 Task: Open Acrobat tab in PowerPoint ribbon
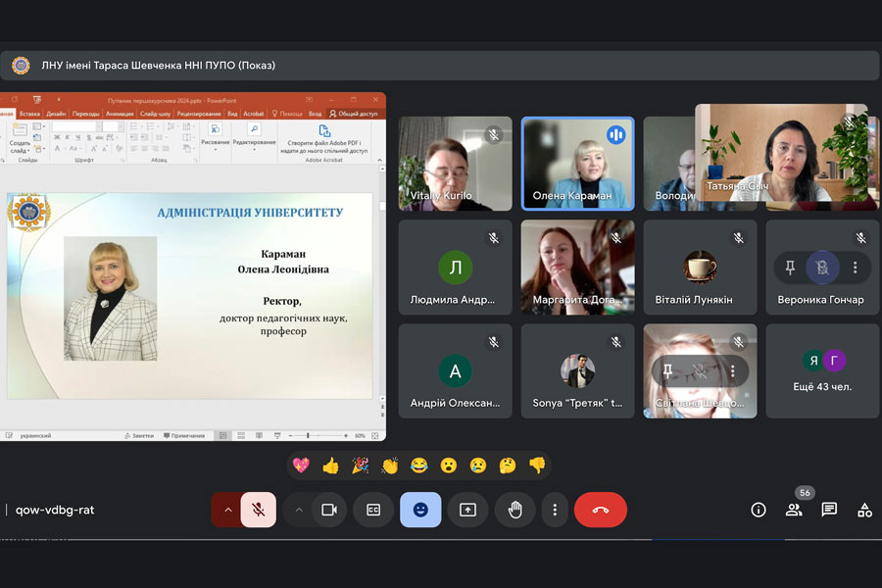[x=254, y=114]
